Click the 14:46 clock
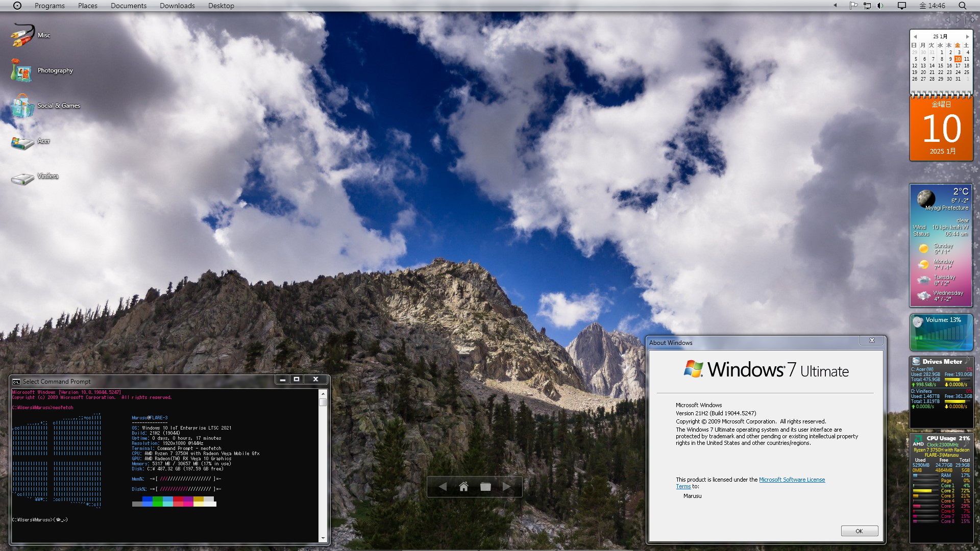980x551 pixels. pyautogui.click(x=933, y=6)
